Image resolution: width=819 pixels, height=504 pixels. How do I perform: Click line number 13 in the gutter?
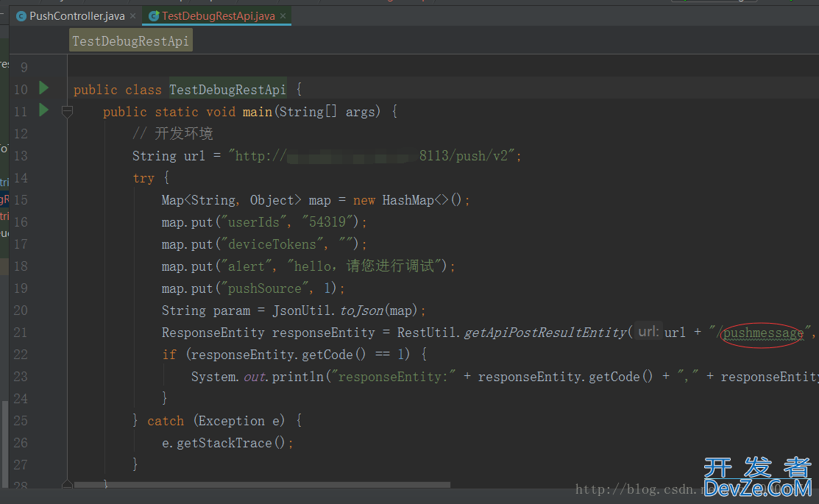[x=21, y=156]
